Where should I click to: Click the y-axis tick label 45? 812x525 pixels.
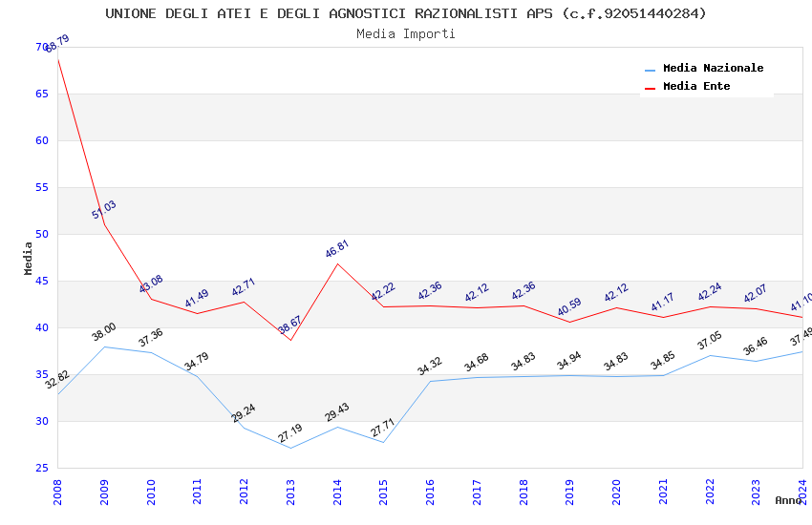coord(42,282)
